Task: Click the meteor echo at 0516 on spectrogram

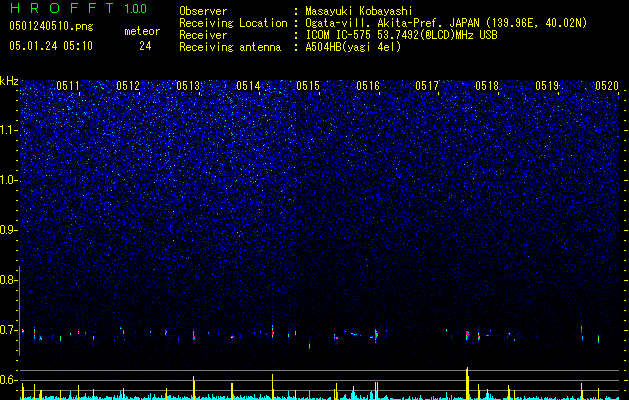Action: point(376,335)
